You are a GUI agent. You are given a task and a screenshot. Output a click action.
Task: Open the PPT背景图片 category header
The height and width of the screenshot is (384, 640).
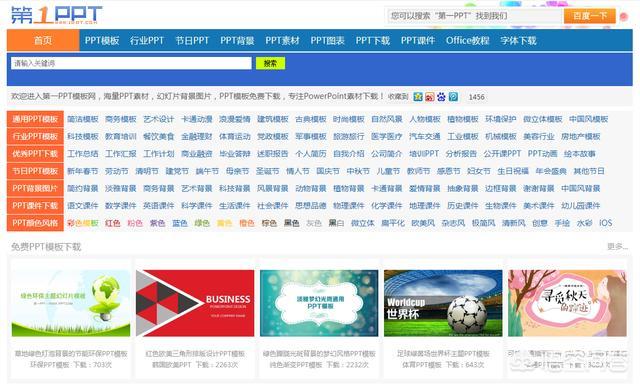click(x=35, y=189)
